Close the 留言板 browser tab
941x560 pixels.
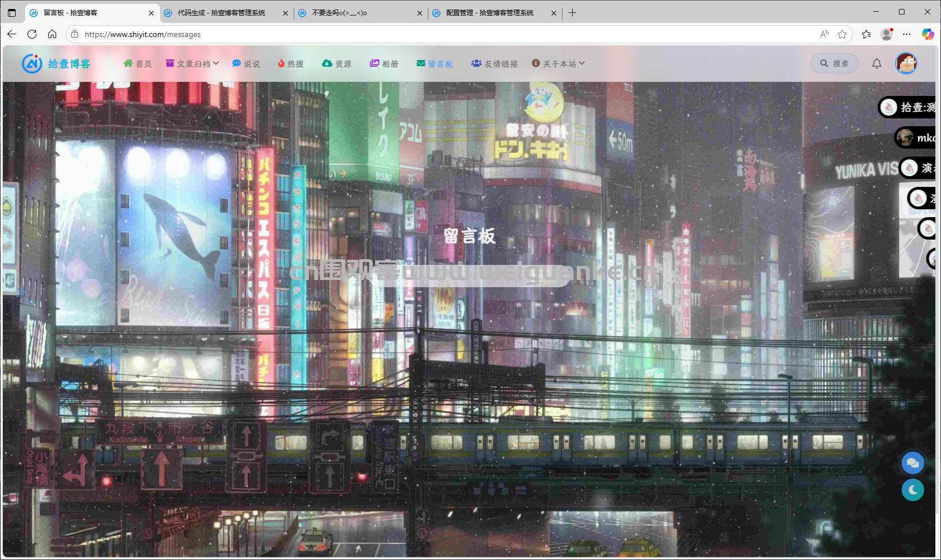pyautogui.click(x=151, y=13)
